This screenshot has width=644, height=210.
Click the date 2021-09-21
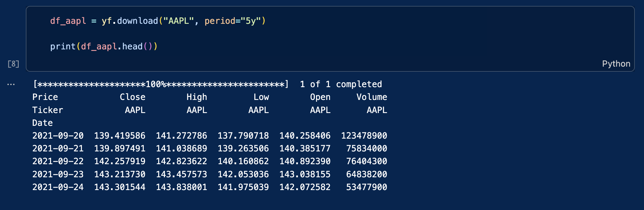58,149
